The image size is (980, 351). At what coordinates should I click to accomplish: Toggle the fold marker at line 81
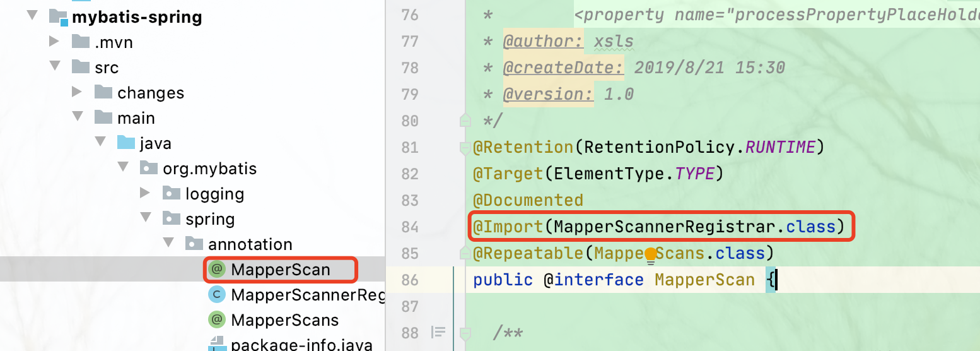[465, 148]
